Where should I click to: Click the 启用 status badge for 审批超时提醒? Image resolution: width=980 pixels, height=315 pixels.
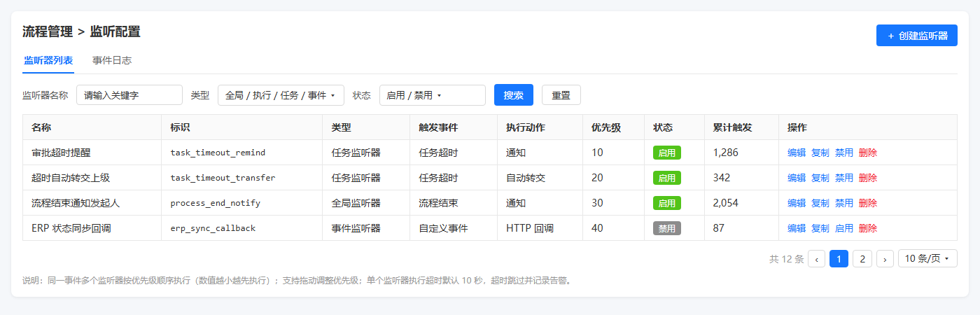coord(667,153)
